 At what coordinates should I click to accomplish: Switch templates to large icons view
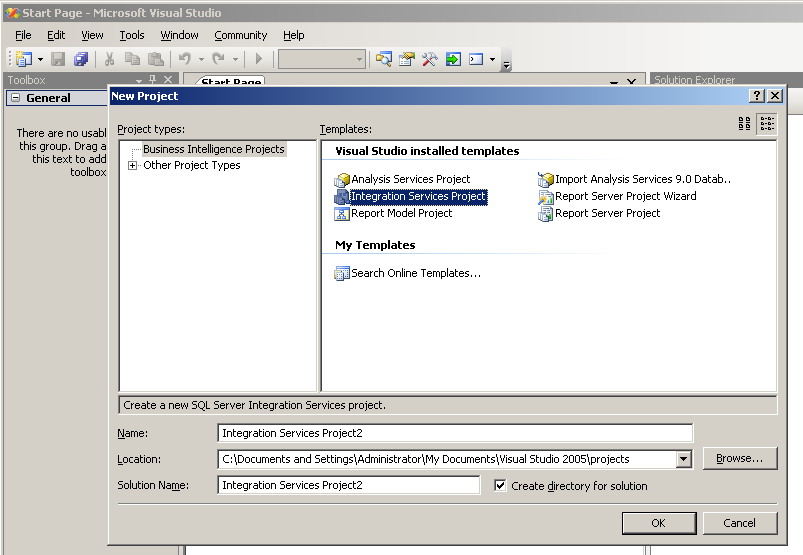(744, 124)
